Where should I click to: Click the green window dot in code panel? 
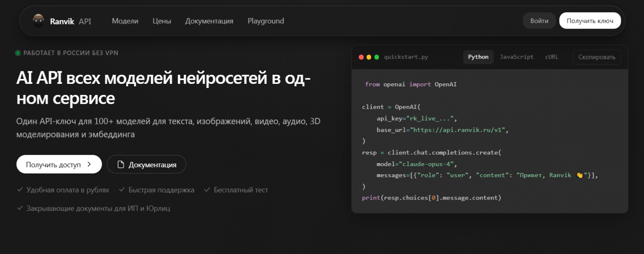point(376,57)
